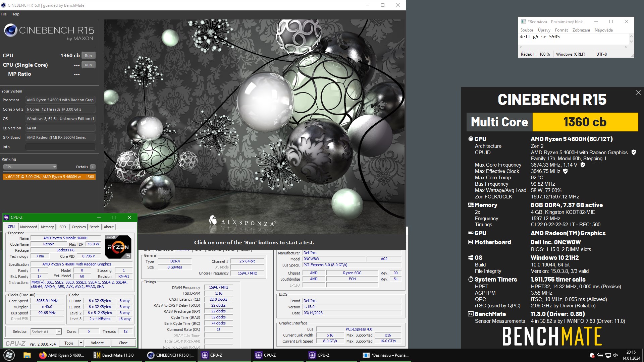The width and height of the screenshot is (644, 362).
Task: Click the battery power tray icon
Action: [x=600, y=355]
